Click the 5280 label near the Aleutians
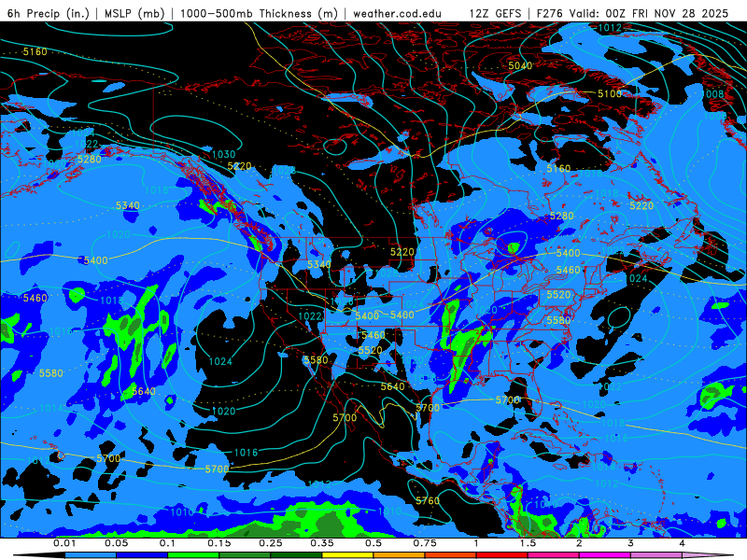The width and height of the screenshot is (747, 560). [89, 159]
